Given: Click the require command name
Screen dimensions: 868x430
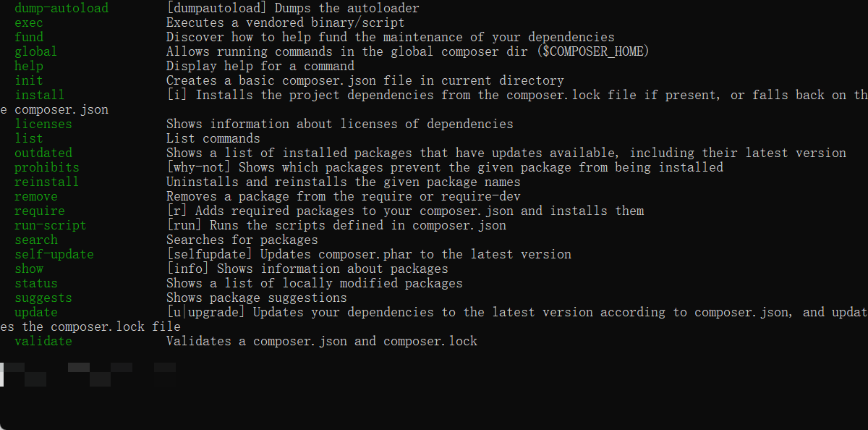Looking at the screenshot, I should (x=39, y=211).
